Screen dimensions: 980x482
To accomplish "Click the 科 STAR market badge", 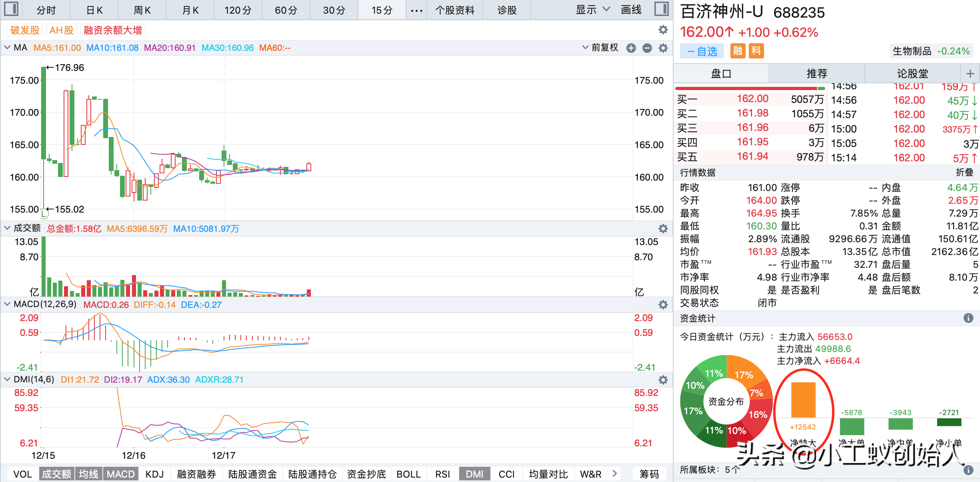I will [x=756, y=51].
